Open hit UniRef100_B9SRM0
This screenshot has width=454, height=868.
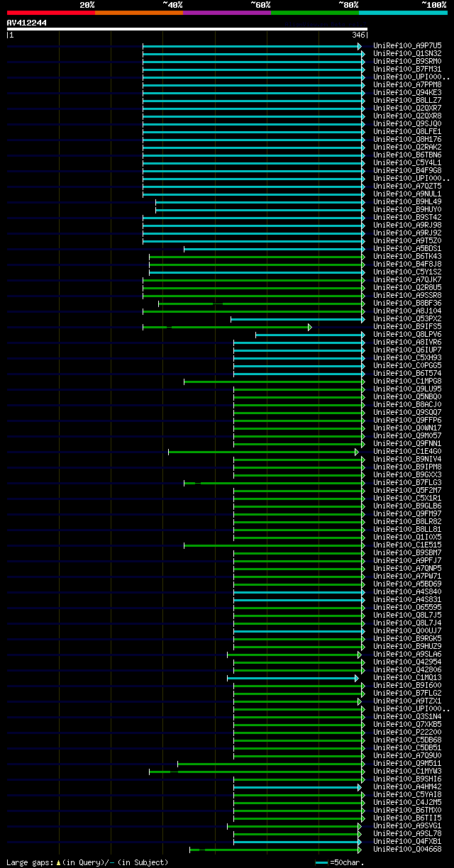pyautogui.click(x=407, y=61)
